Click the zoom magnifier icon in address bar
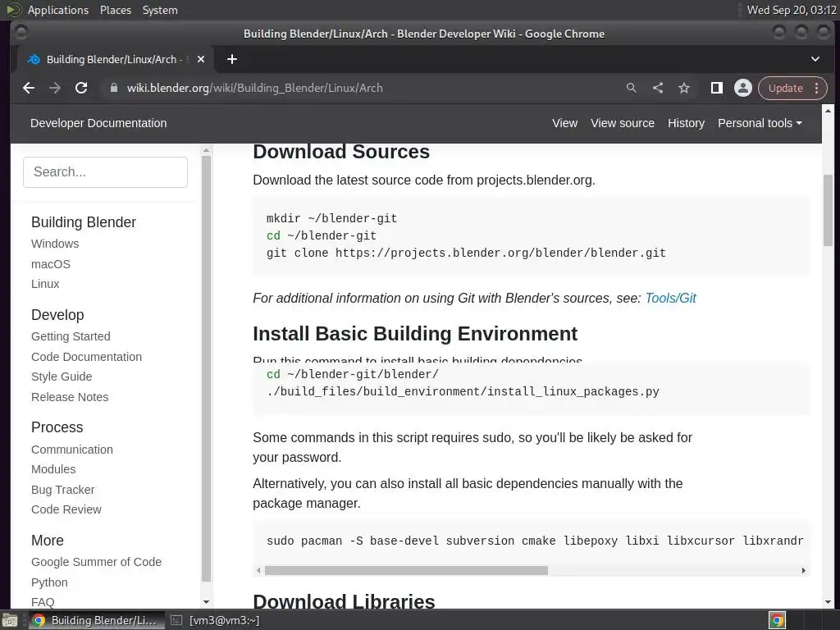The width and height of the screenshot is (840, 630). [x=631, y=88]
